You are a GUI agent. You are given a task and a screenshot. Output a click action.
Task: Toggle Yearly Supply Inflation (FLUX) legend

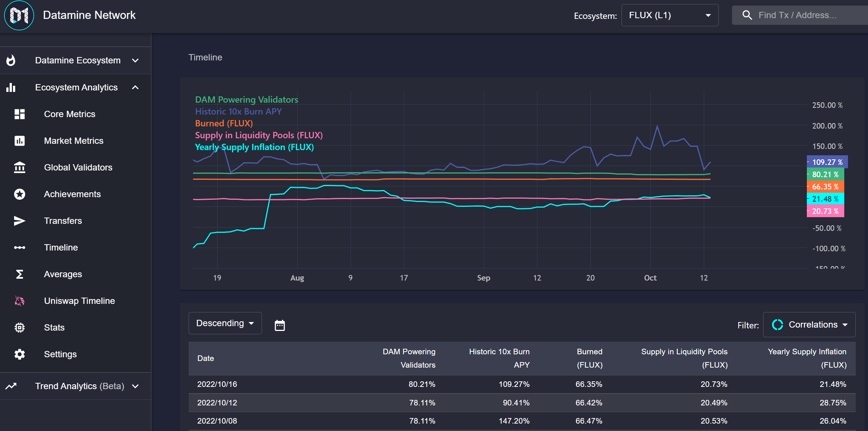pos(254,147)
